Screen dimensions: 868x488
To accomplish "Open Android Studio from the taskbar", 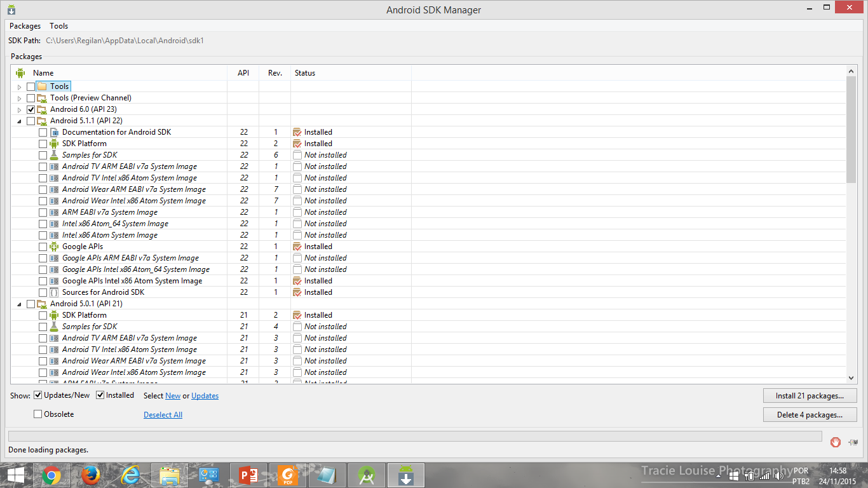I will point(367,475).
